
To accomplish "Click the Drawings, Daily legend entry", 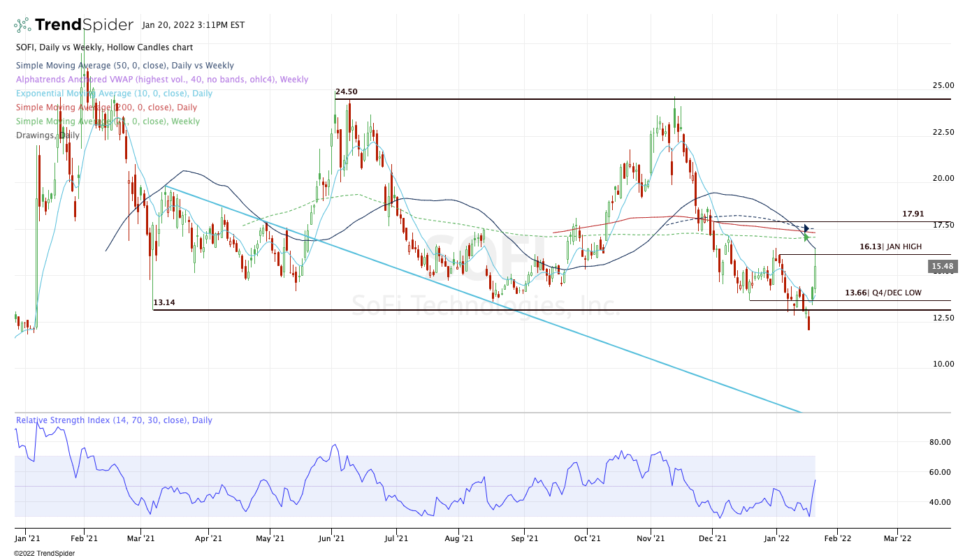I will point(48,135).
